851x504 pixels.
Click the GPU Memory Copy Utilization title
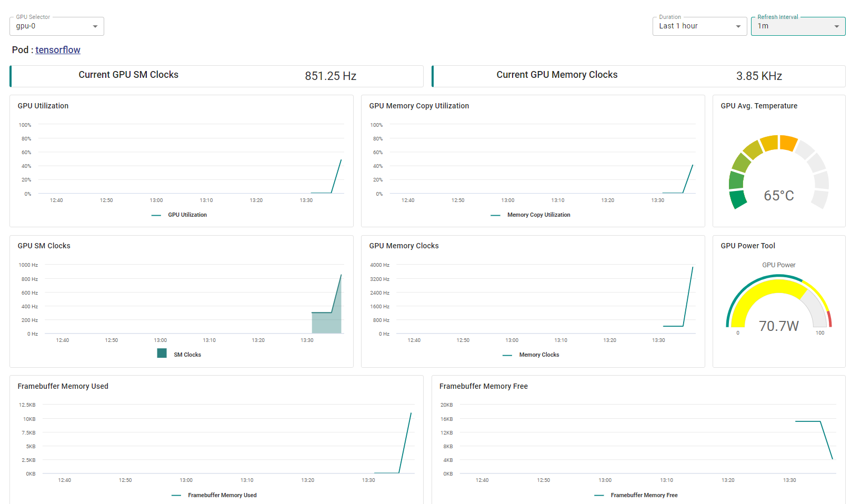tap(419, 106)
